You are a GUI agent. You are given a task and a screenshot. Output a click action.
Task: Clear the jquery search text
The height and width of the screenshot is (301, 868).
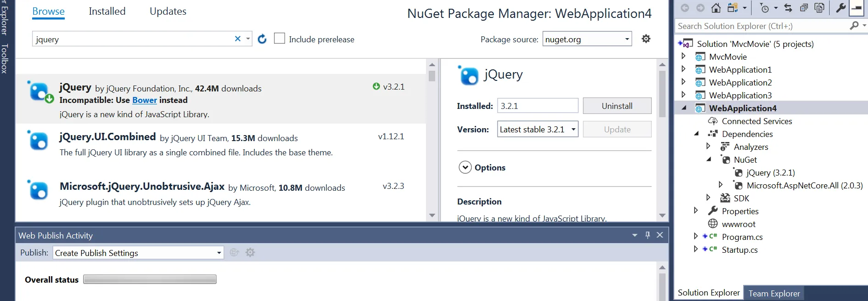[x=238, y=39]
